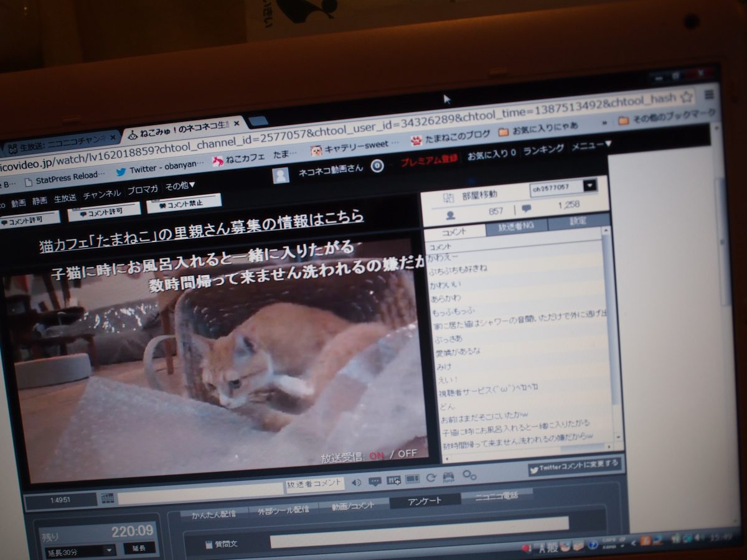
Task: Open the ch2577057 room dropdown
Action: tap(563, 186)
